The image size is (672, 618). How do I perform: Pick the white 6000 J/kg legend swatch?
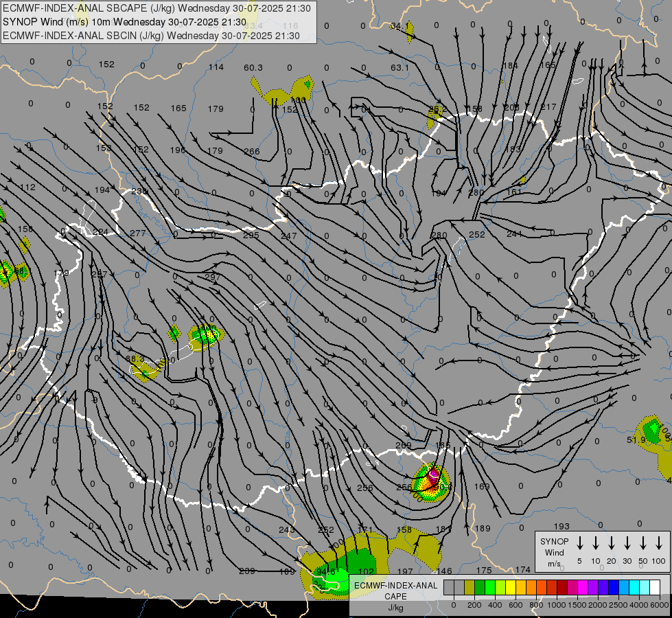click(x=655, y=587)
